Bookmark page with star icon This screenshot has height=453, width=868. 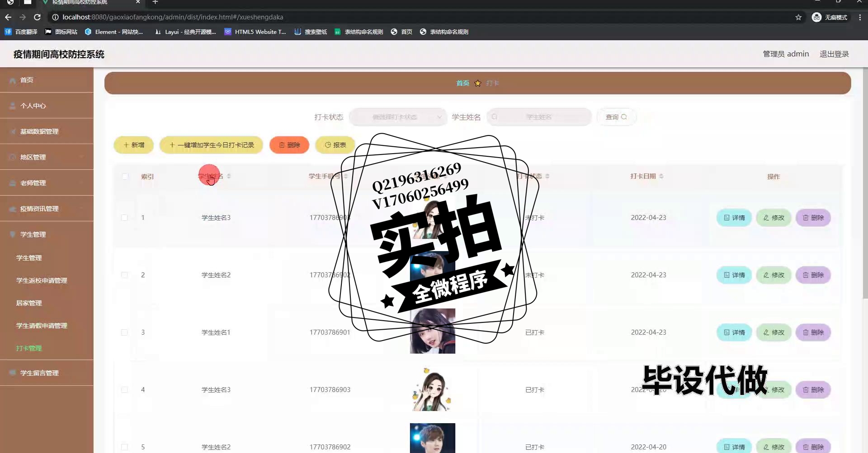coord(798,17)
